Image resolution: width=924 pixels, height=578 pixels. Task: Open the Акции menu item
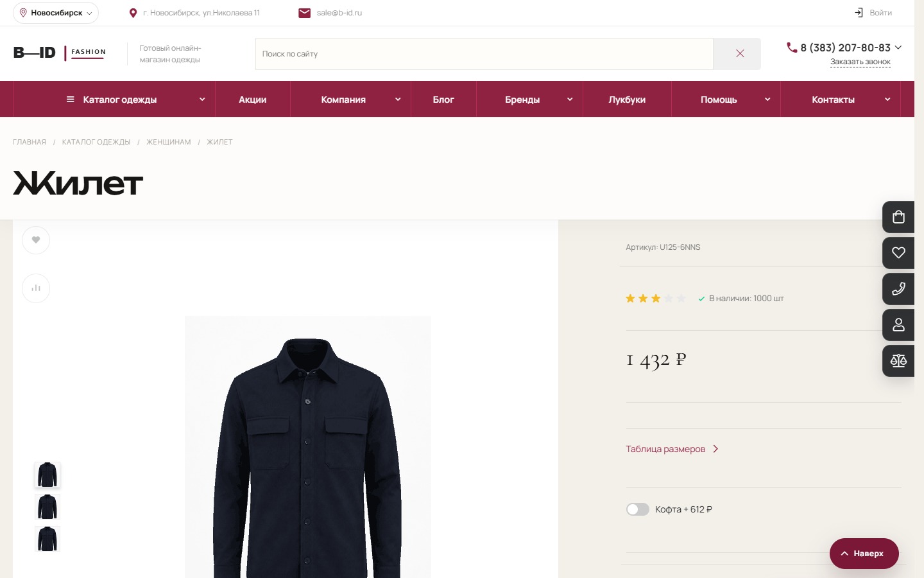tap(253, 100)
